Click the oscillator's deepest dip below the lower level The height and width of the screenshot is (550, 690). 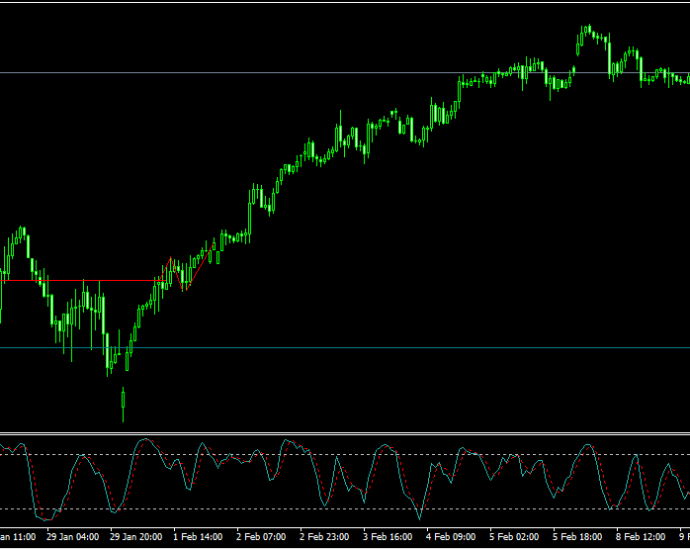click(419, 517)
